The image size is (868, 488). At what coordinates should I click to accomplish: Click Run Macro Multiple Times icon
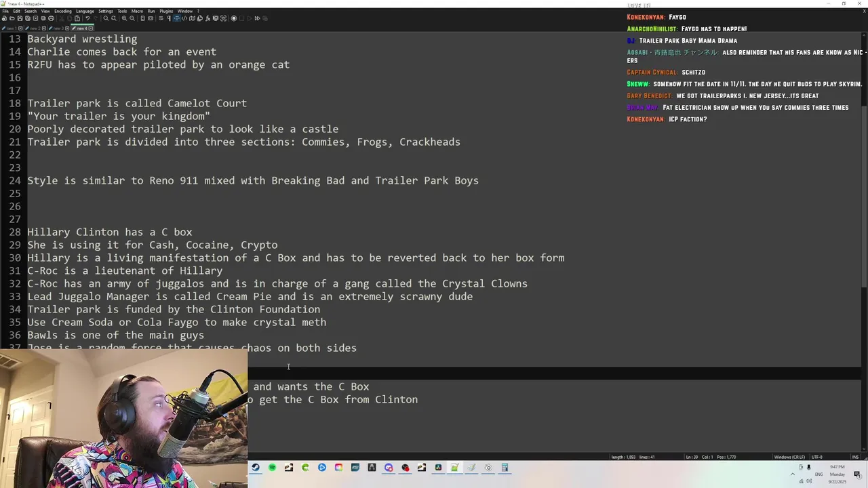257,18
